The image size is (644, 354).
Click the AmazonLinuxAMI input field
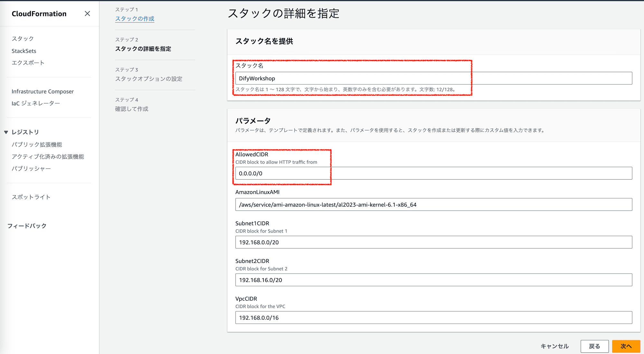(x=433, y=204)
